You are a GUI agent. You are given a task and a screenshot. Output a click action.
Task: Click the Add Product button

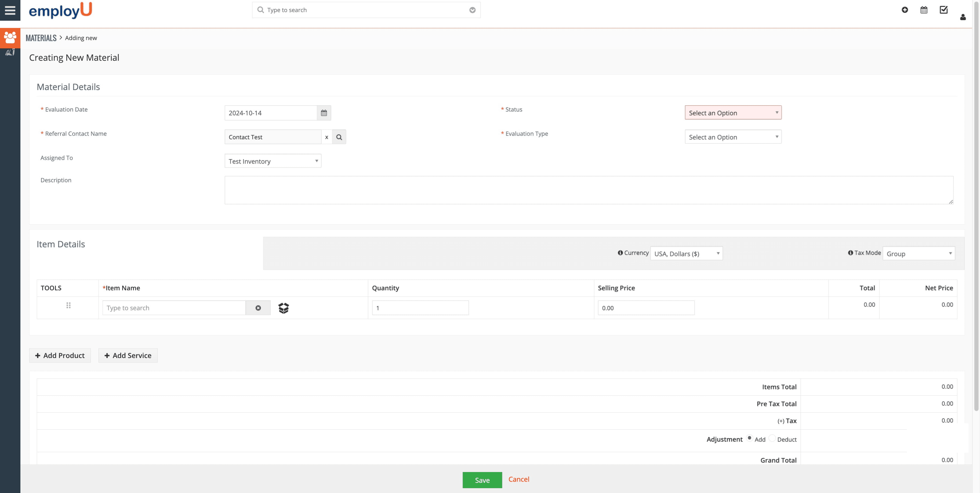point(60,355)
